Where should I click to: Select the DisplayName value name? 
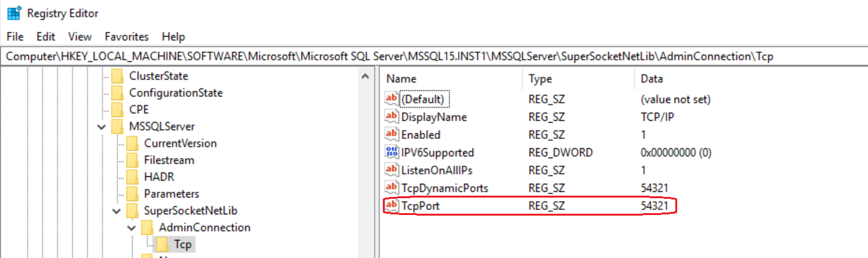point(434,117)
